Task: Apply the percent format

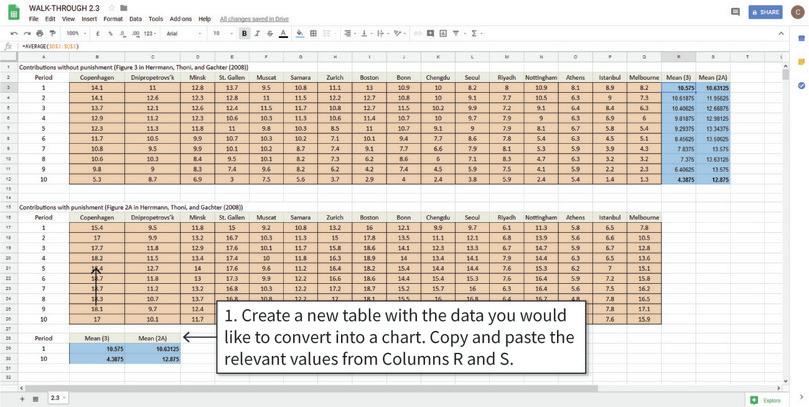Action: pos(110,34)
